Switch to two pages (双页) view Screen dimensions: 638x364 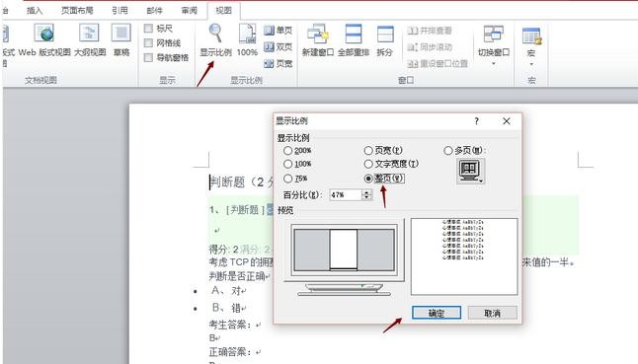pos(279,46)
